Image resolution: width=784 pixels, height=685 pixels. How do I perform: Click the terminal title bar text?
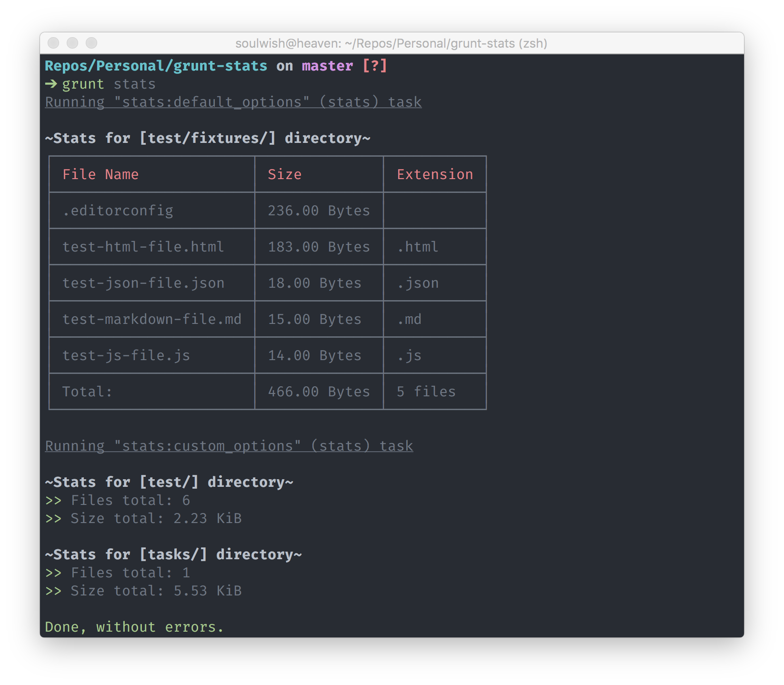pos(391,43)
